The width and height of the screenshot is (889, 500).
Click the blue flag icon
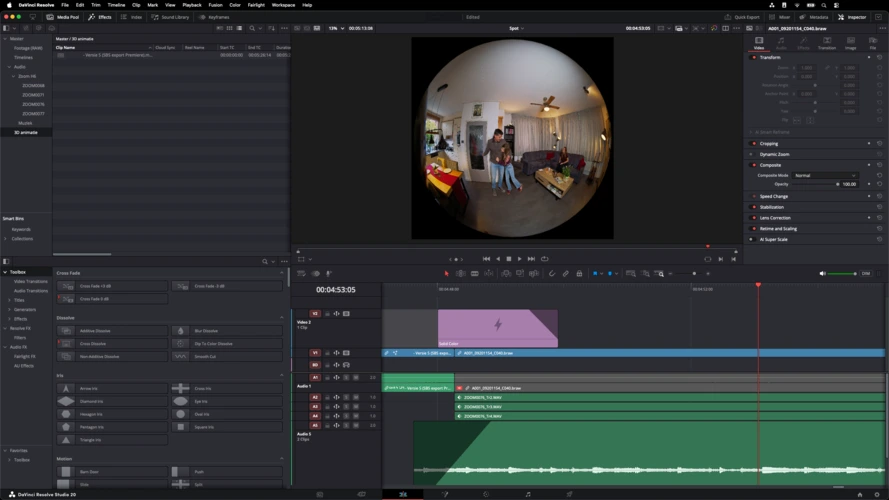595,273
